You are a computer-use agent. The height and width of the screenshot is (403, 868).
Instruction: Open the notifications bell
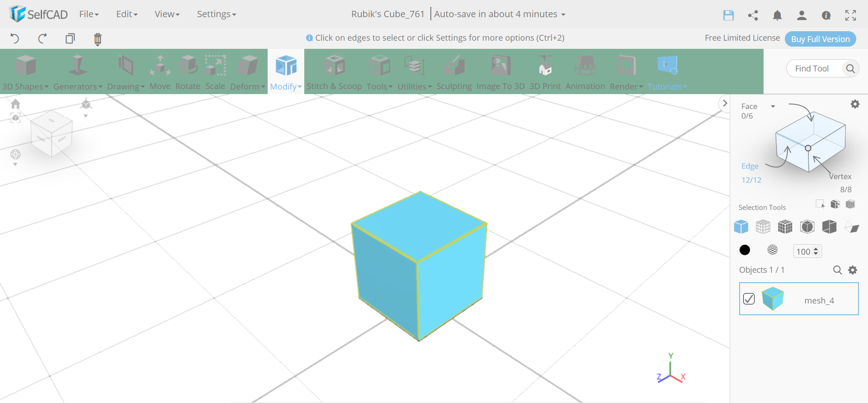coord(777,15)
